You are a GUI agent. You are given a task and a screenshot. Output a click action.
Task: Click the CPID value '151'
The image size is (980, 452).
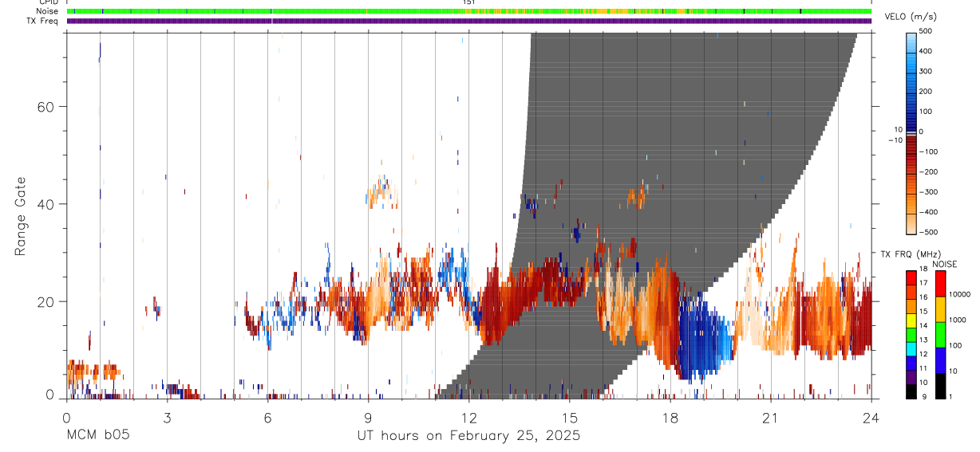(468, 2)
